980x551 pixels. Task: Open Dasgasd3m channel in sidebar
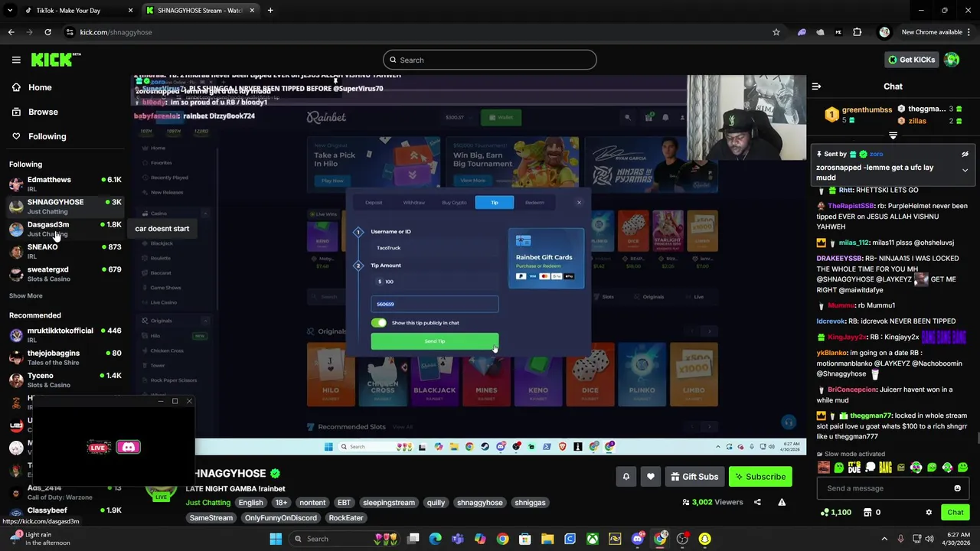click(65, 229)
